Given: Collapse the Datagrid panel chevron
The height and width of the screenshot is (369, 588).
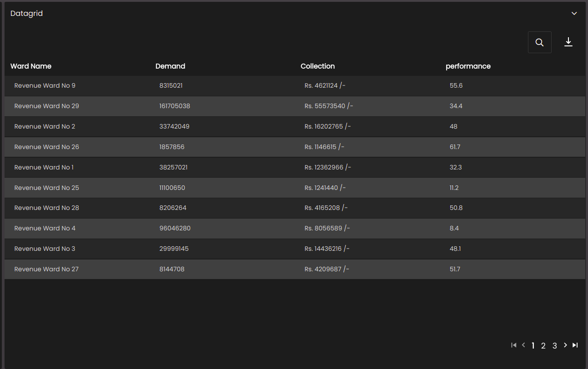Looking at the screenshot, I should 574,14.
